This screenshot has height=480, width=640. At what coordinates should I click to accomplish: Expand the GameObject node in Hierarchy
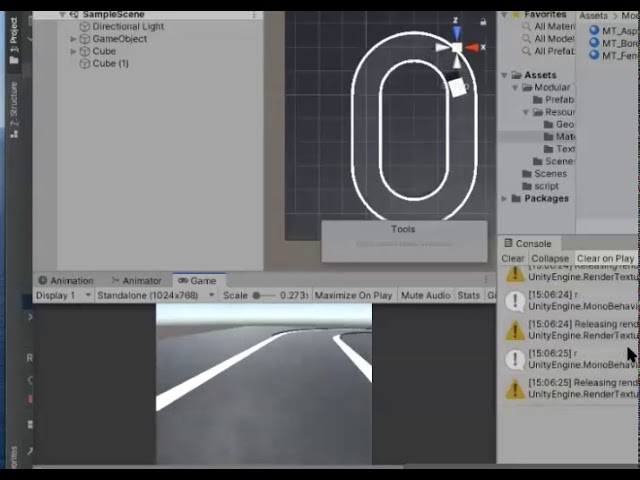pyautogui.click(x=73, y=39)
